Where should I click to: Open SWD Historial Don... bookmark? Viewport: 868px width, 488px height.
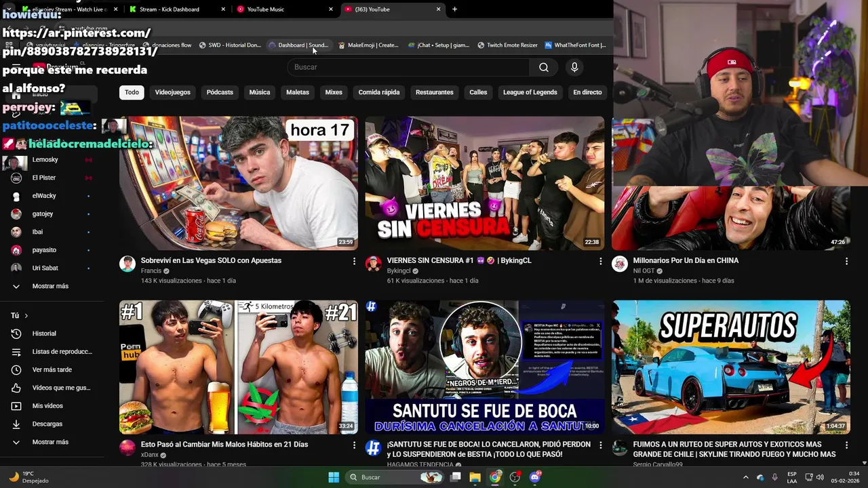(x=230, y=45)
